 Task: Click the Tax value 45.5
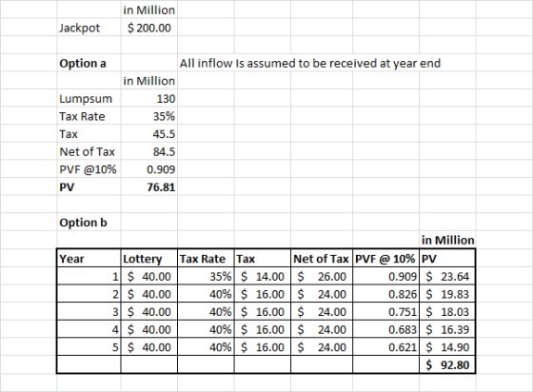tap(148, 134)
